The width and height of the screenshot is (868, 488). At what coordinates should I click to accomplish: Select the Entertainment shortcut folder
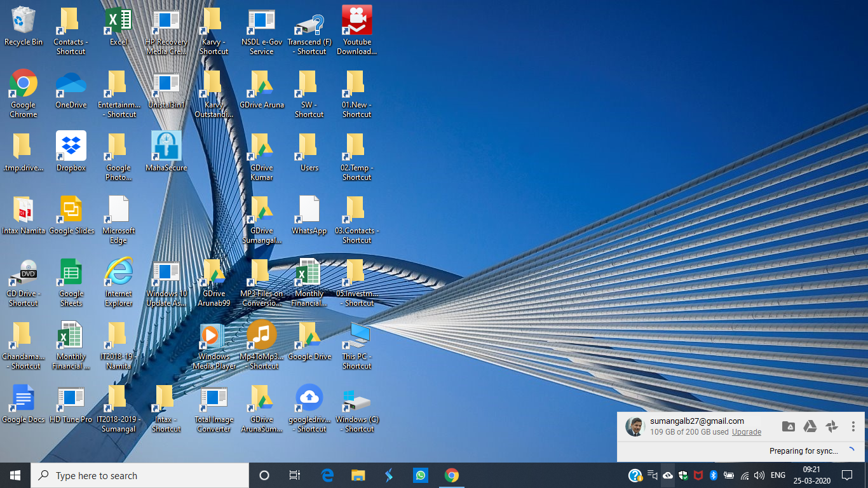click(119, 93)
